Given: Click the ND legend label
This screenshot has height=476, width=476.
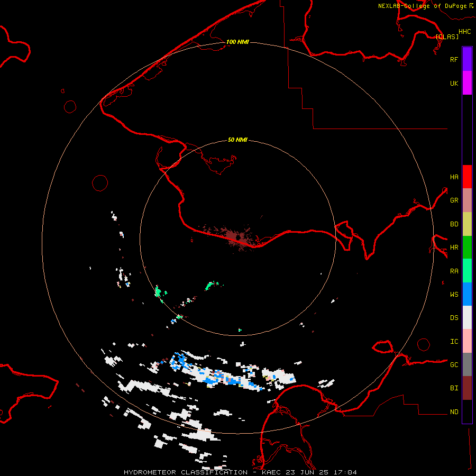Looking at the screenshot, I should [454, 412].
